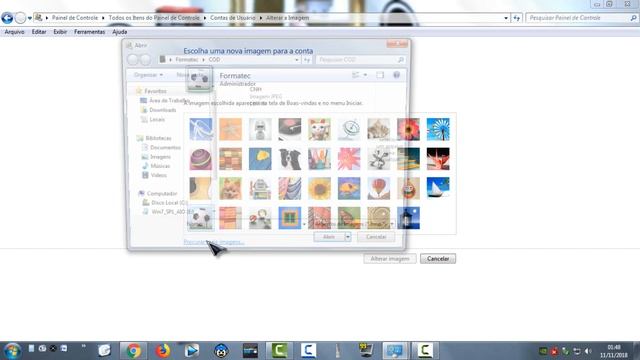
Task: Open split arrow next to Abrir button
Action: [348, 237]
